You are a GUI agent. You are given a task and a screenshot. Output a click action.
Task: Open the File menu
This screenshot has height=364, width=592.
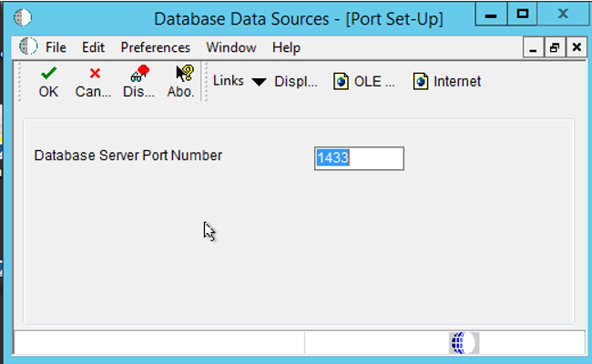(56, 47)
